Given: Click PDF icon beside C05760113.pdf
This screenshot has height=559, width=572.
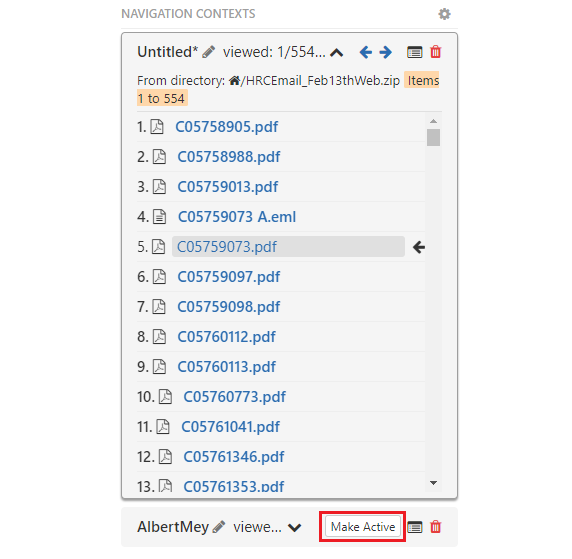Looking at the screenshot, I should (x=159, y=366).
